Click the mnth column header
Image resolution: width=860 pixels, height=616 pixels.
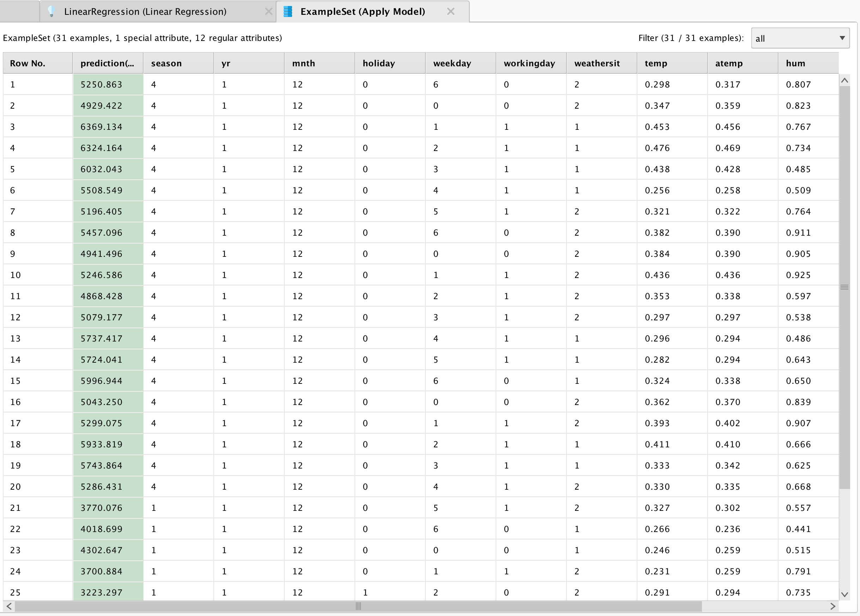pos(320,63)
